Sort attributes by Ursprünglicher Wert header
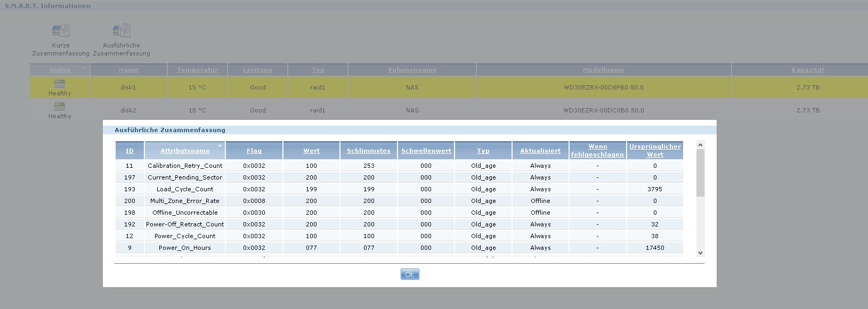 click(655, 150)
